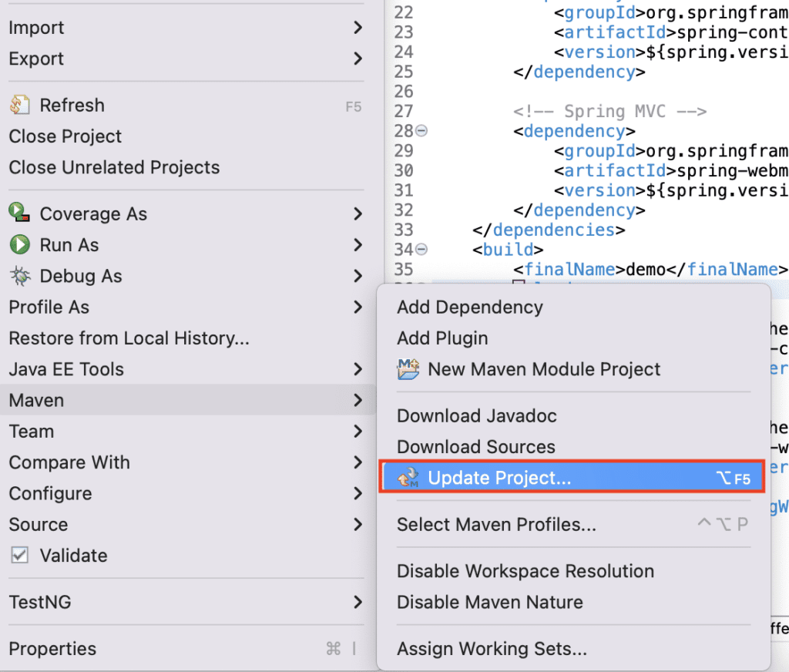
Task: Collapse the build fold on line 34
Action: pyautogui.click(x=421, y=249)
